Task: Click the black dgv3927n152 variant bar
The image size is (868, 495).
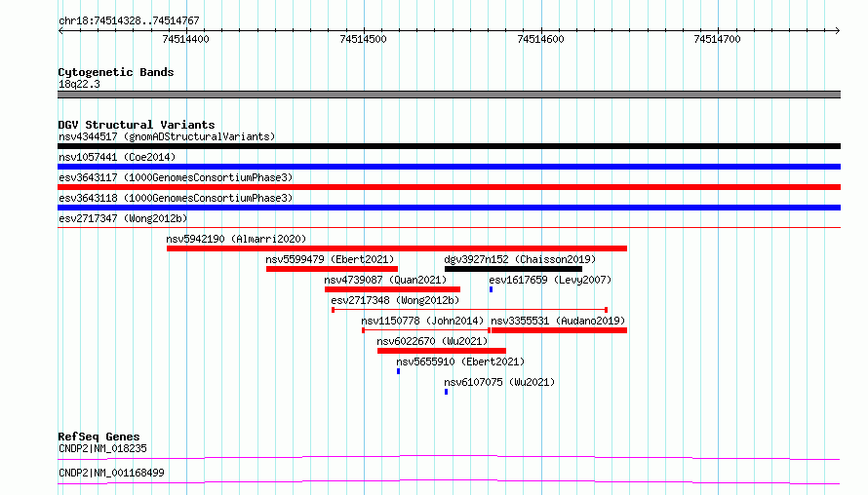Action: click(x=513, y=269)
